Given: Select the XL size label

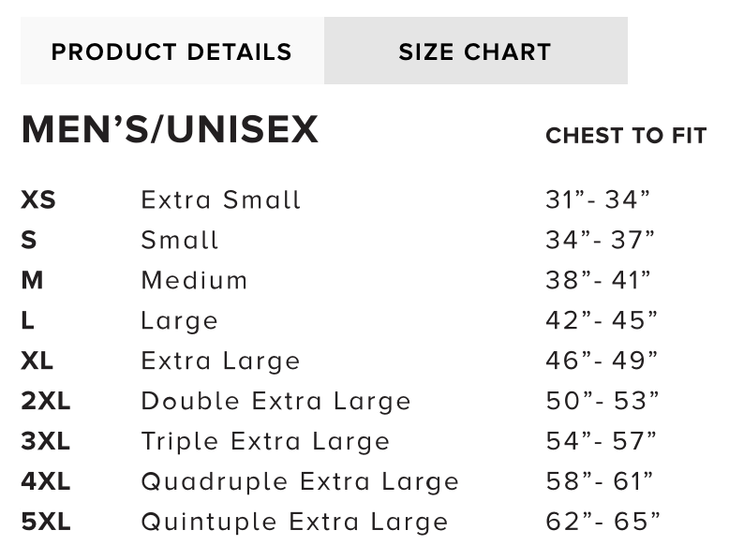Looking at the screenshot, I should click(37, 361).
